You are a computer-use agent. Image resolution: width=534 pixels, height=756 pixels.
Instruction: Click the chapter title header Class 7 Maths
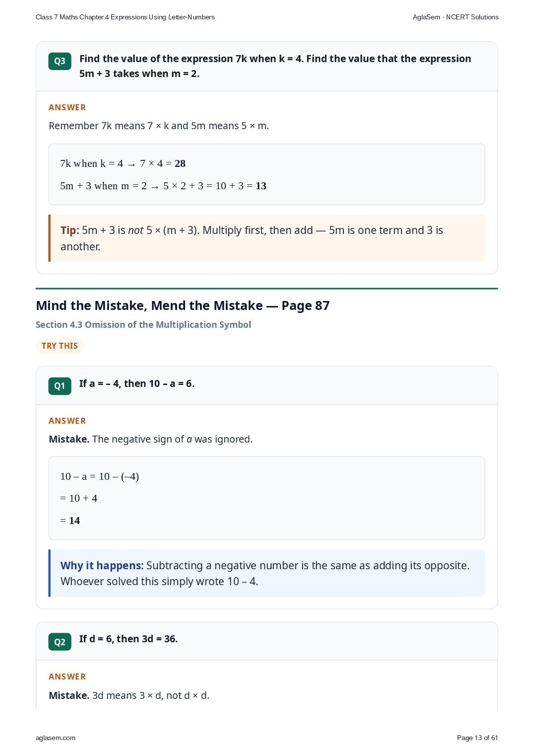[125, 17]
